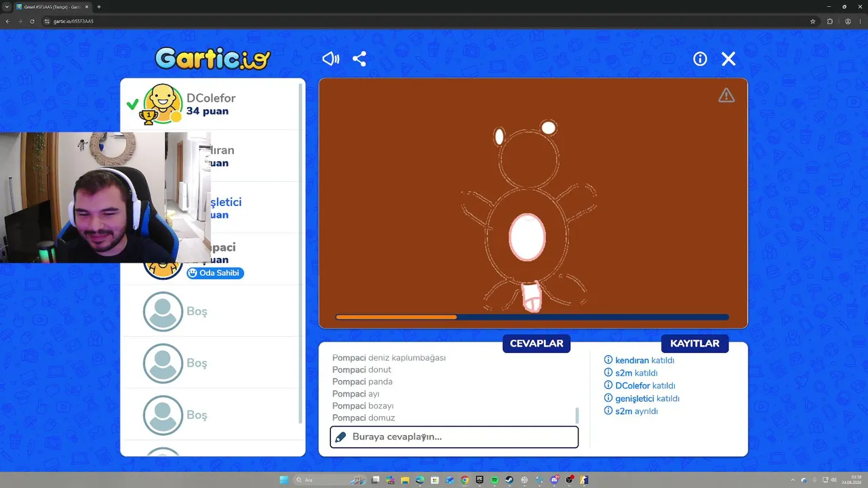Image resolution: width=868 pixels, height=488 pixels.
Task: Open Google Chrome from the taskbar
Action: coord(465,480)
